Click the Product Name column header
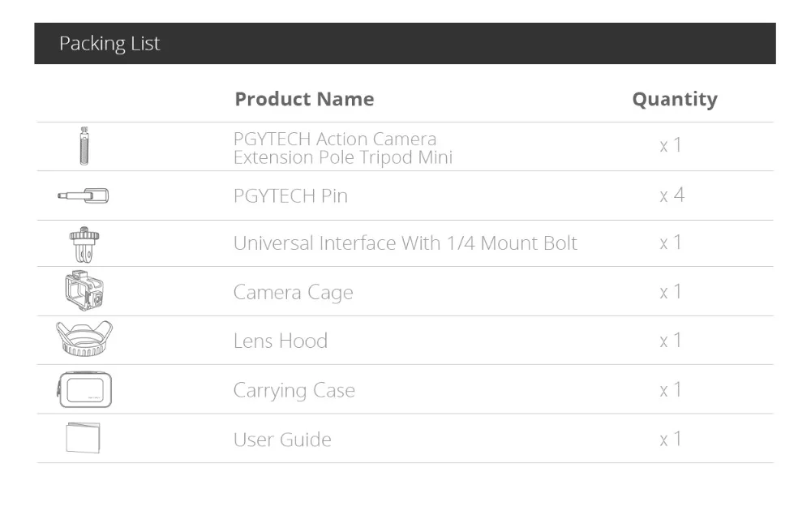This screenshot has height=532, width=811. pos(304,100)
